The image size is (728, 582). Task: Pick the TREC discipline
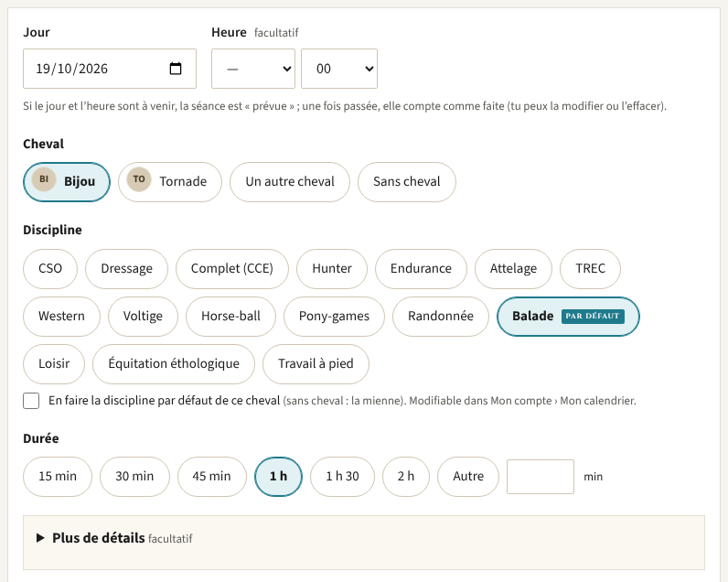(x=590, y=269)
